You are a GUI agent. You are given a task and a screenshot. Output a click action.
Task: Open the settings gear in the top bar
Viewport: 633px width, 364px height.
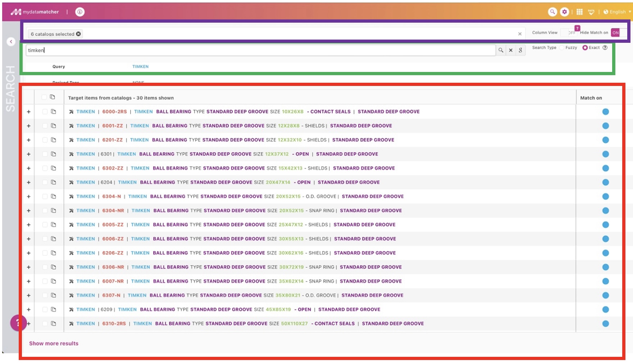565,12
